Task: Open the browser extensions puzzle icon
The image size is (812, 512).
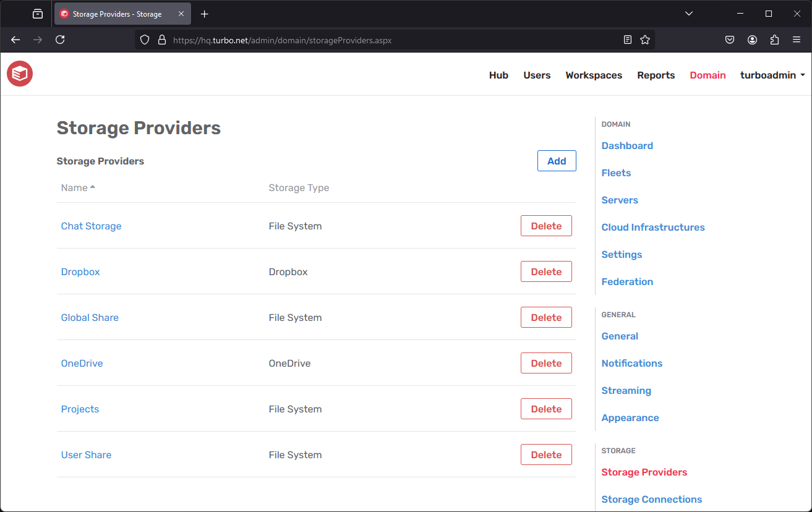Action: pos(774,40)
